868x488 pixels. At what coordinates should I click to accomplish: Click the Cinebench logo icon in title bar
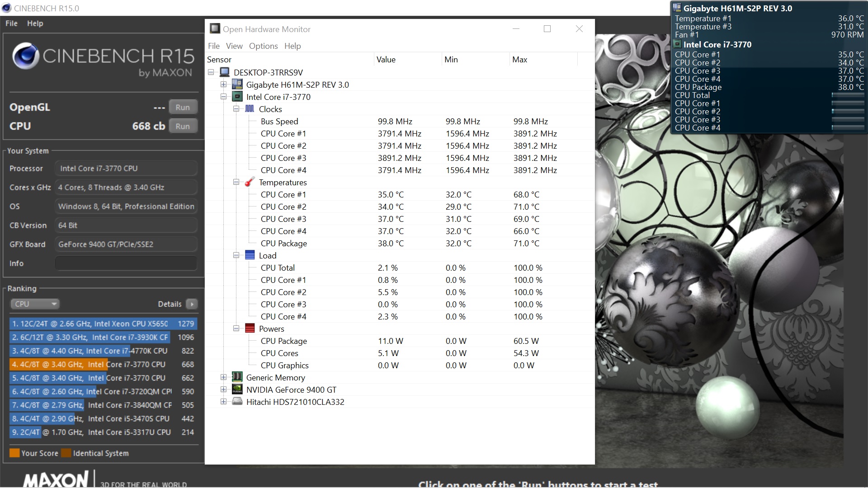pos(7,8)
